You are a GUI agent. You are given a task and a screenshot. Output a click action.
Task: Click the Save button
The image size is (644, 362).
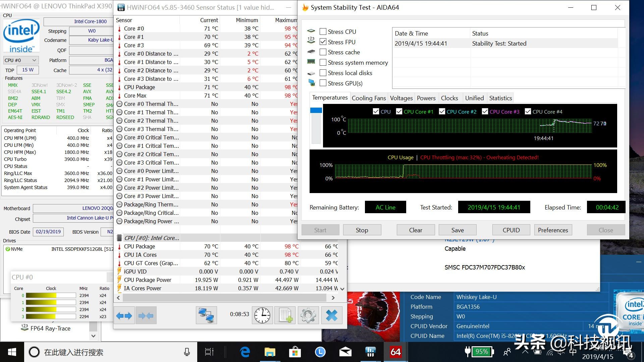[x=458, y=230]
